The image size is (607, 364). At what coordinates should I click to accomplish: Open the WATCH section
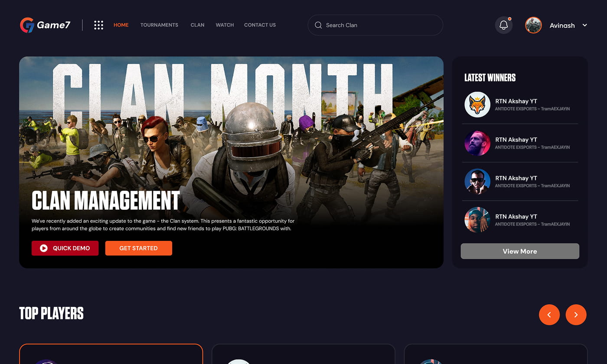(x=225, y=25)
